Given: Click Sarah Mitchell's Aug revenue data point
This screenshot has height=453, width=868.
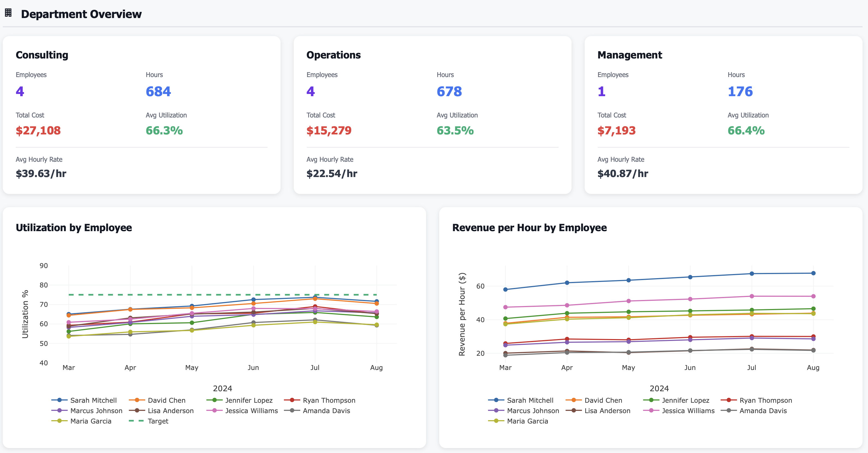Looking at the screenshot, I should (813, 273).
